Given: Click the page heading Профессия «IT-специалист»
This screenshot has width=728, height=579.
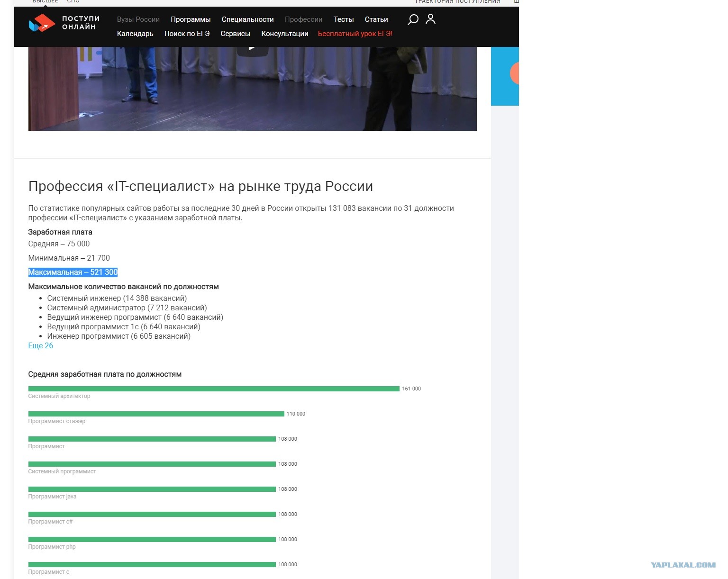Looking at the screenshot, I should click(200, 186).
